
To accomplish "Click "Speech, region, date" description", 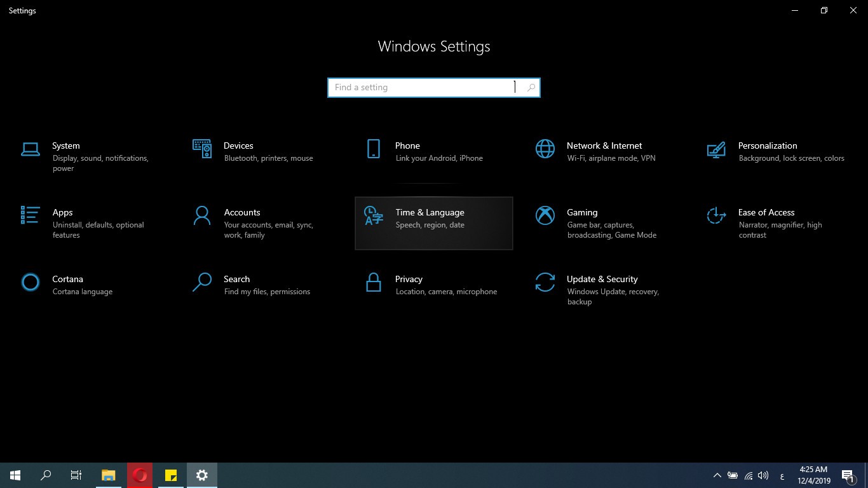I will pos(430,225).
